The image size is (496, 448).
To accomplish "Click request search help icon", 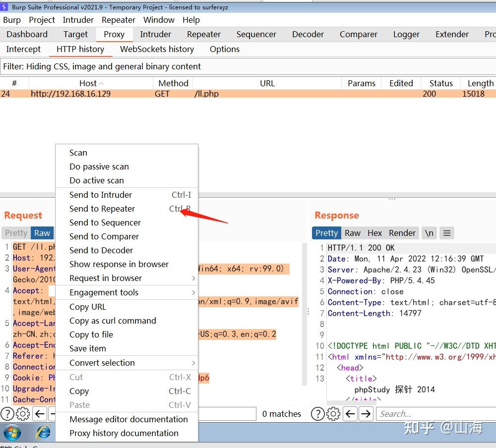I will [7, 414].
